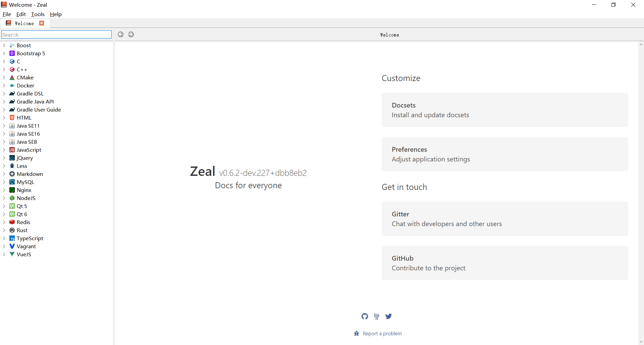The height and width of the screenshot is (345, 644).
Task: Open the GitHub icon at page bottom
Action: tap(365, 316)
